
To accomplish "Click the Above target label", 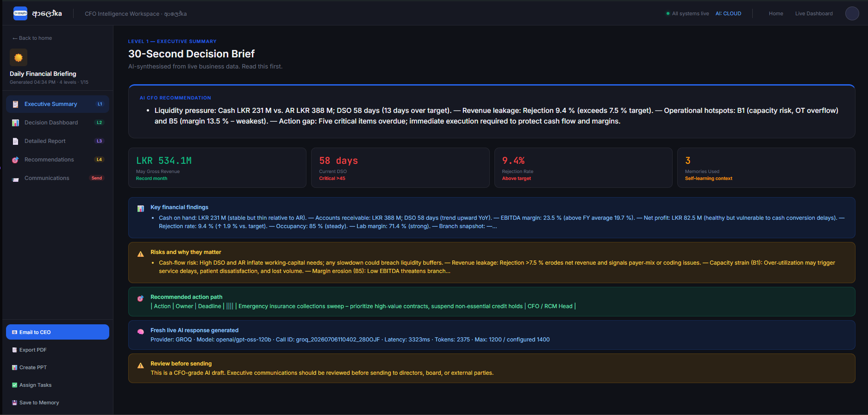I will [x=517, y=179].
